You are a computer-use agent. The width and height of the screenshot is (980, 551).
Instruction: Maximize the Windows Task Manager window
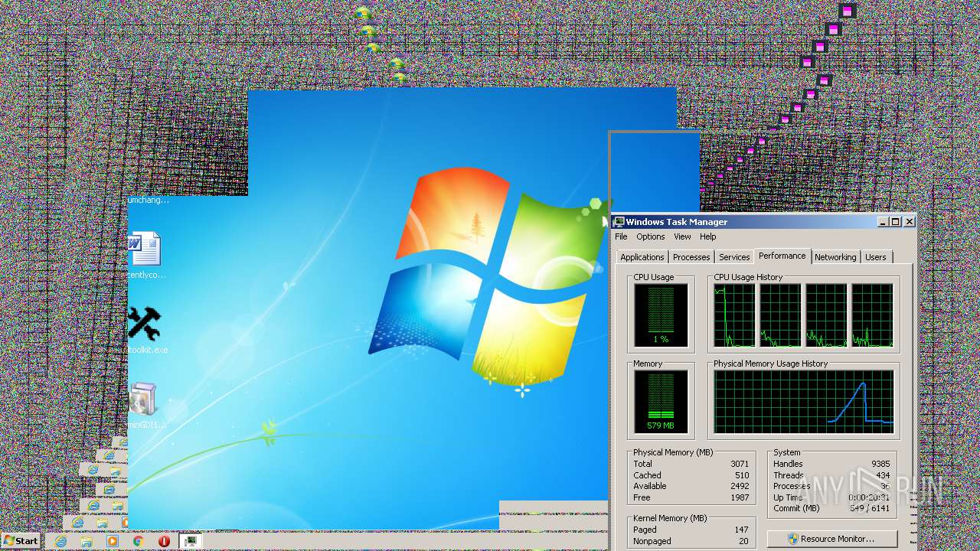896,222
